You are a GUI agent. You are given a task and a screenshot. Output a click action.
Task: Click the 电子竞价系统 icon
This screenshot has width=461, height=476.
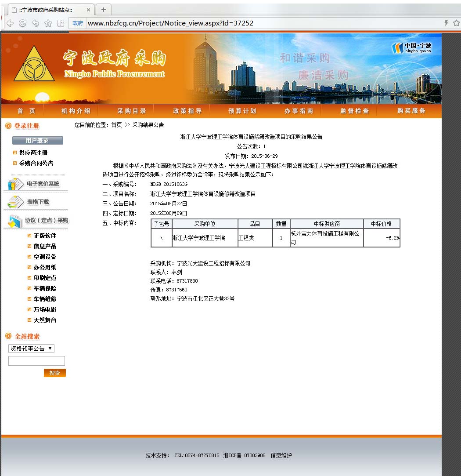click(x=16, y=184)
